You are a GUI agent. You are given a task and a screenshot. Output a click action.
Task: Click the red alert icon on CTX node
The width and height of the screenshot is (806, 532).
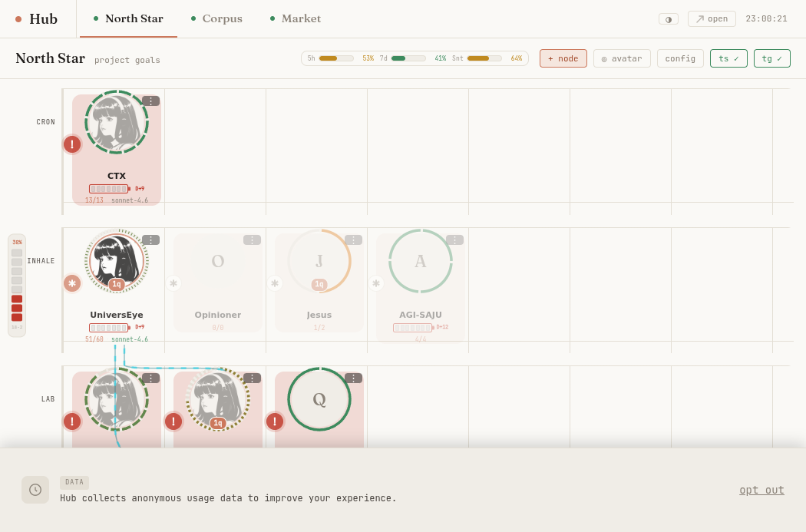[x=72, y=144]
